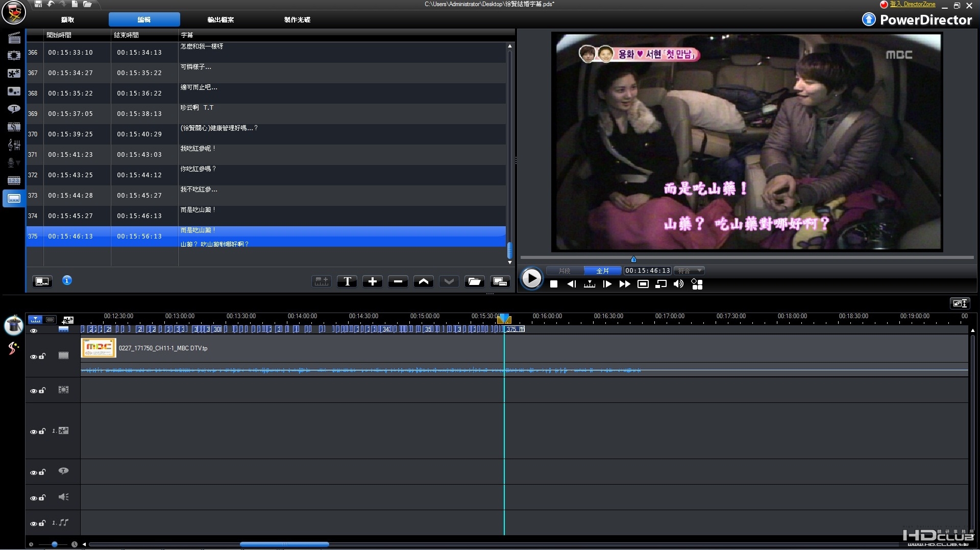
Task: Toggle lock on the music track
Action: pos(42,523)
